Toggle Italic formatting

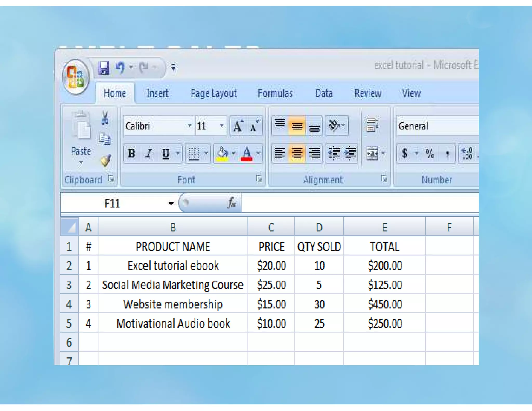click(149, 153)
